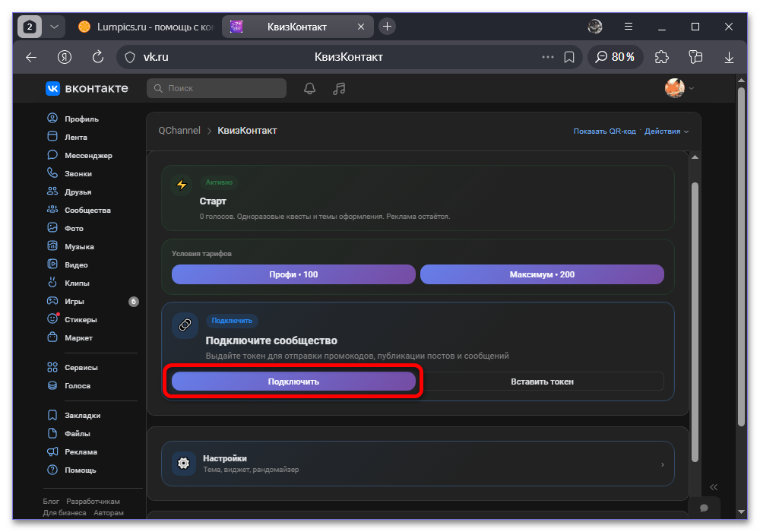Open browser downloads icon
This screenshot has height=532, width=760.
click(729, 57)
